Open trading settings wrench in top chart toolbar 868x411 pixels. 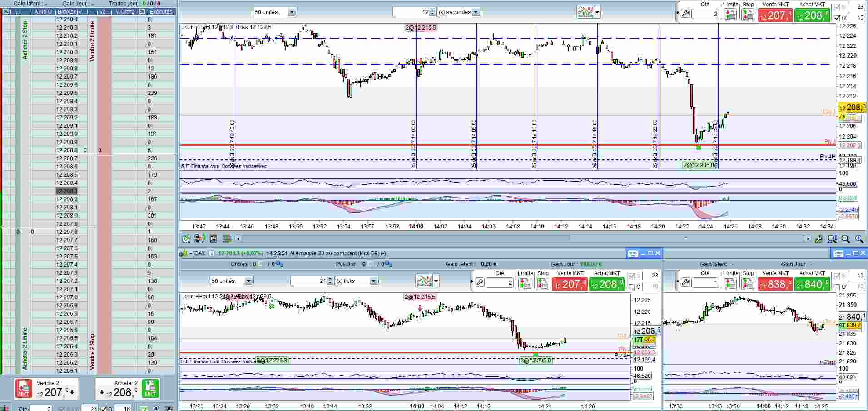coord(685,14)
